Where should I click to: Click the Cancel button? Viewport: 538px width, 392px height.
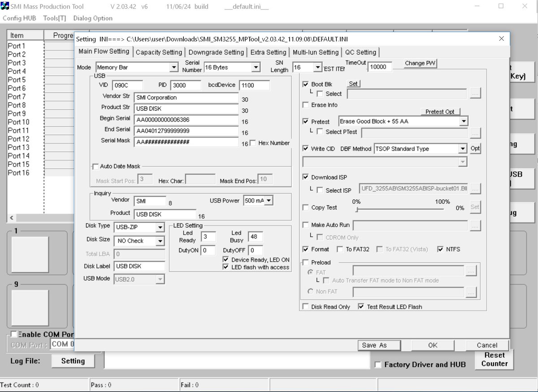(487, 345)
